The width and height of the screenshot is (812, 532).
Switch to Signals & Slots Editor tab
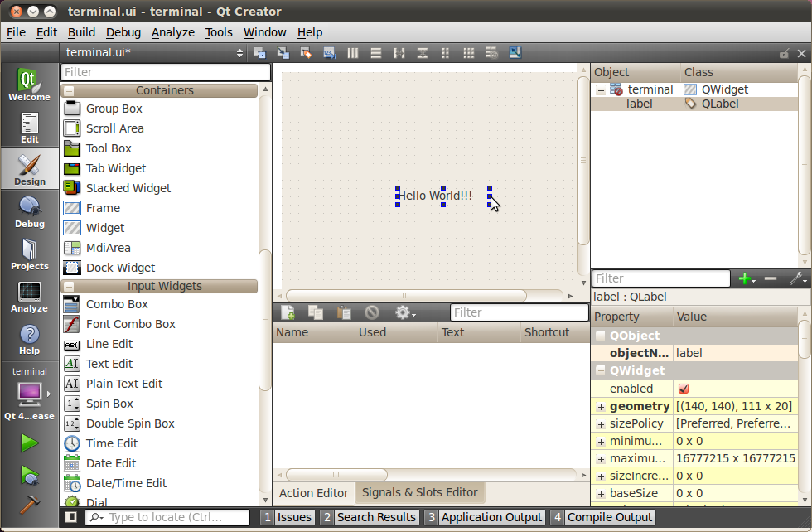pos(419,492)
